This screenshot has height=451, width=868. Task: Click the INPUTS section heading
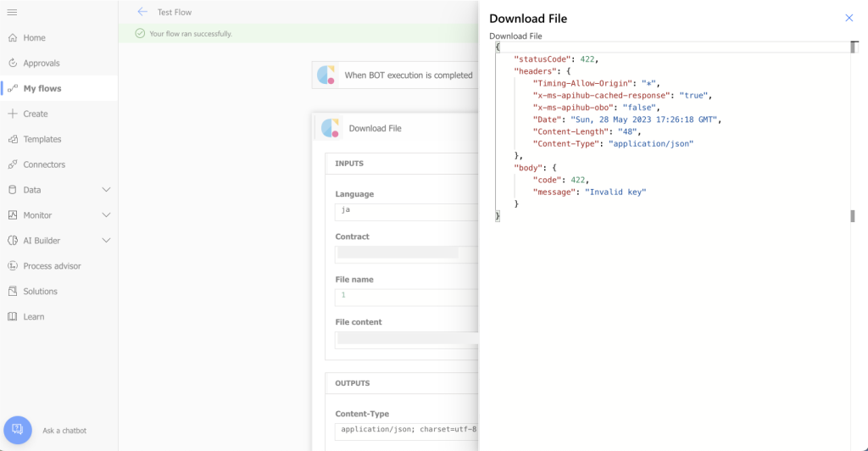pyautogui.click(x=349, y=164)
